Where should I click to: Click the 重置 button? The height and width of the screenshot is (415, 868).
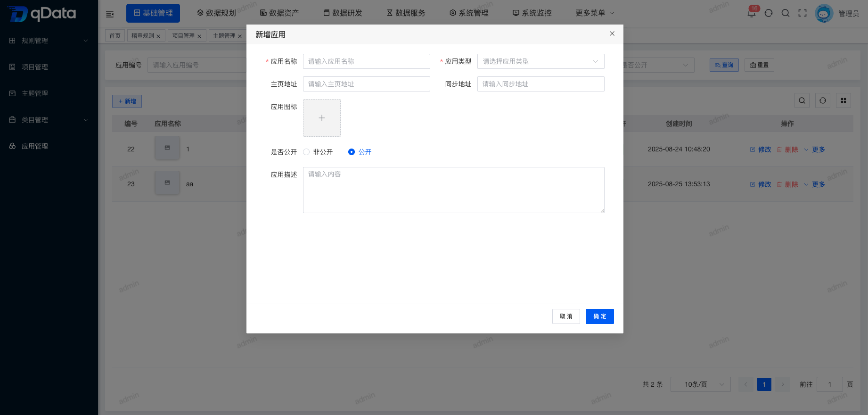click(759, 65)
